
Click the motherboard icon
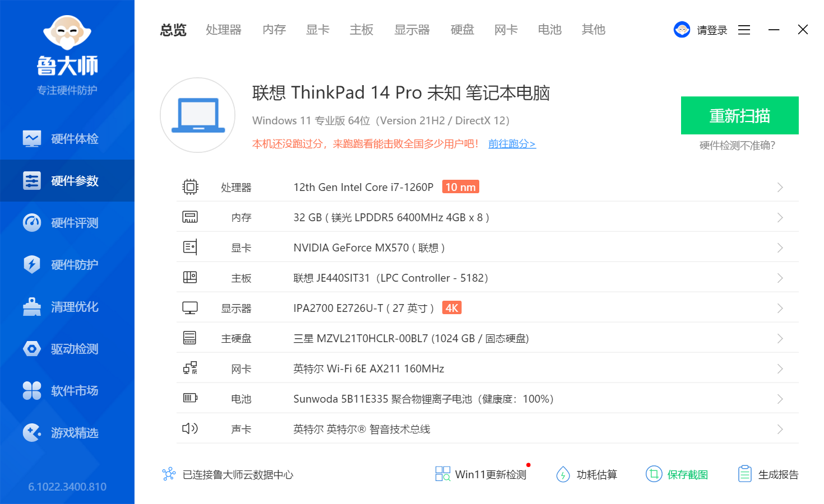coord(190,277)
